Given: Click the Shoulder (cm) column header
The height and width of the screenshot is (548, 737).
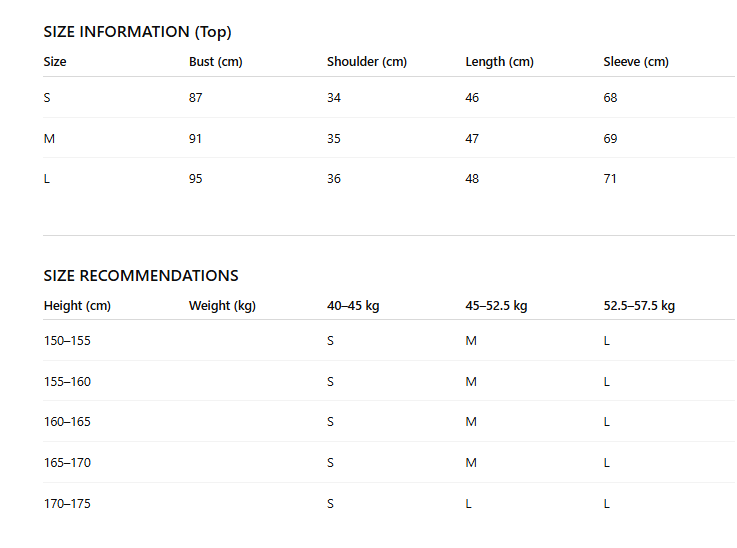Looking at the screenshot, I should coord(367,62).
